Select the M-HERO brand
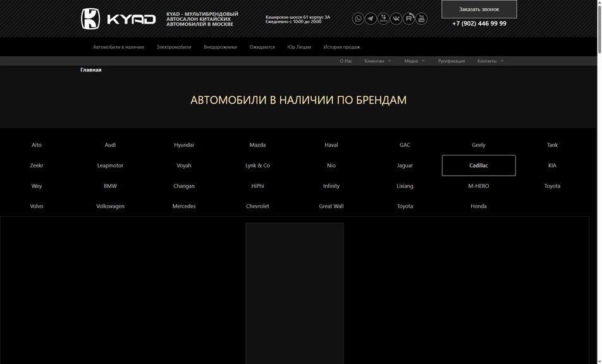Screen dimensions: 602x364 [x=479, y=186]
